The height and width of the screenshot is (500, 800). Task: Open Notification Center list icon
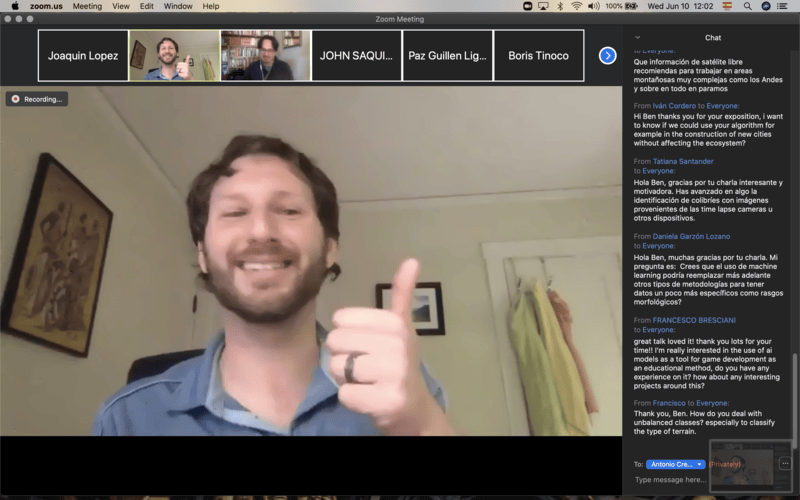point(782,6)
